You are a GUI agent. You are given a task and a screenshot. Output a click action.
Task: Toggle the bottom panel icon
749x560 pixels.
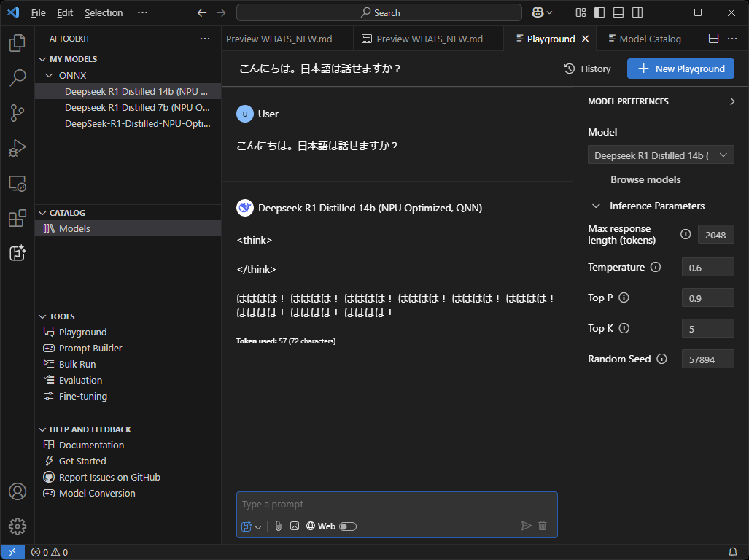click(x=618, y=13)
